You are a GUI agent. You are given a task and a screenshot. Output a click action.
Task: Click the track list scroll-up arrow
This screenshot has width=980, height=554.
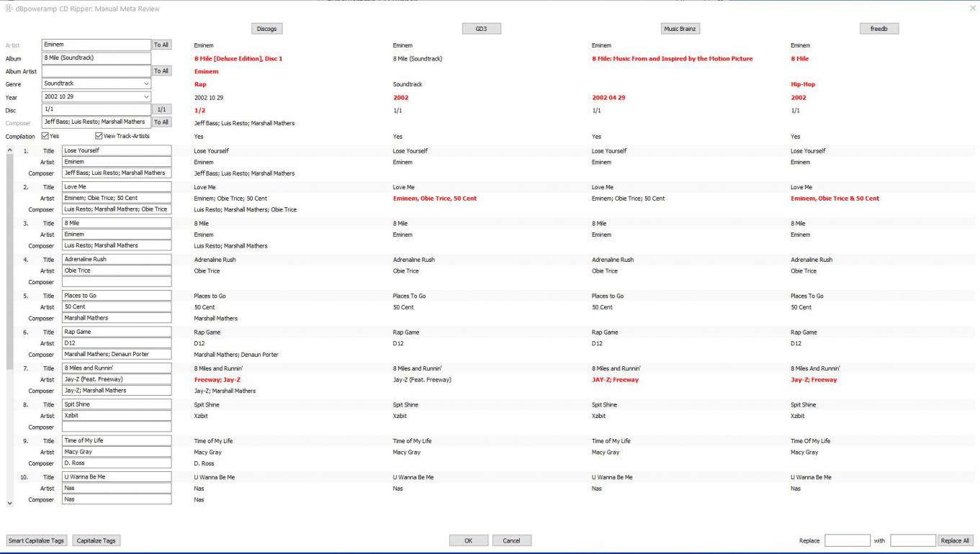[x=9, y=150]
